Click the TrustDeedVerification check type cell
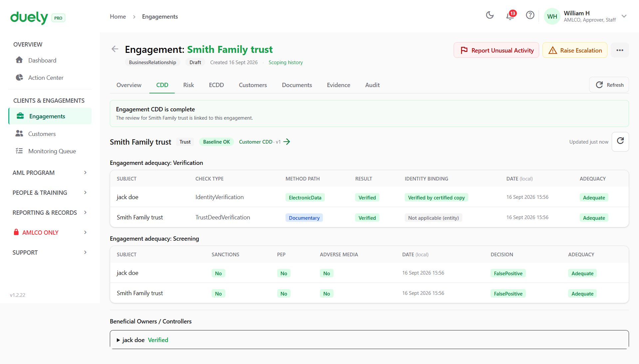 tap(223, 217)
